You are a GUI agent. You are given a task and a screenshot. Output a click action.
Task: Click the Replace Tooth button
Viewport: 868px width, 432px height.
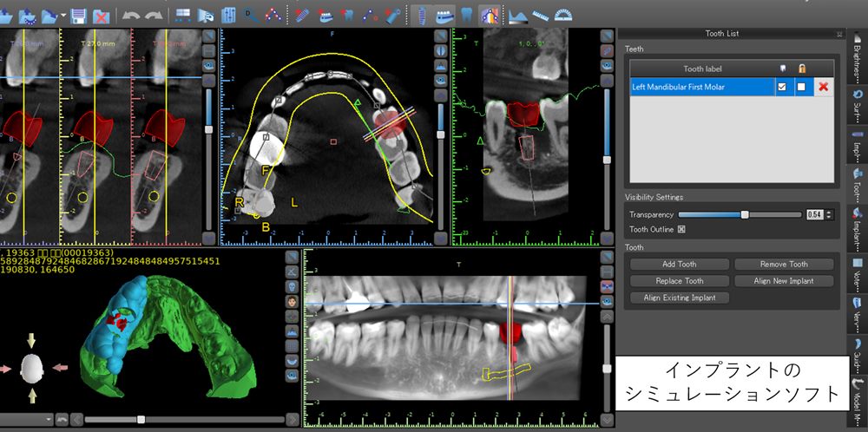pos(680,281)
